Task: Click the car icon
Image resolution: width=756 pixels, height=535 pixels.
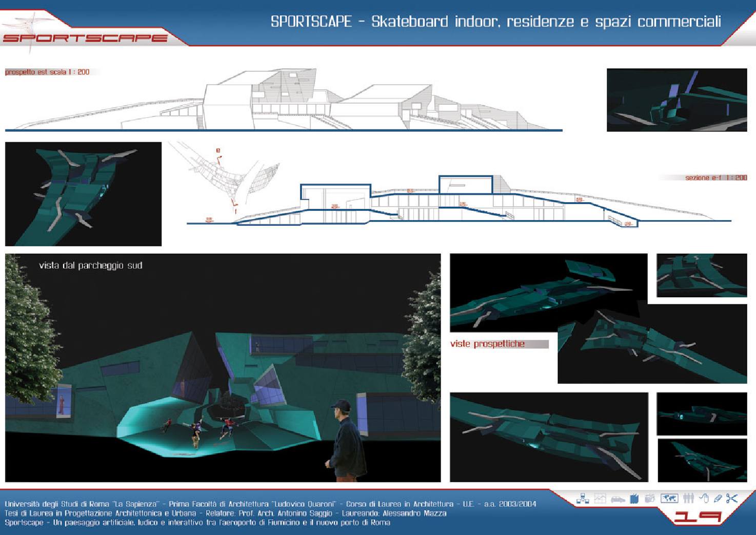Action: [617, 499]
